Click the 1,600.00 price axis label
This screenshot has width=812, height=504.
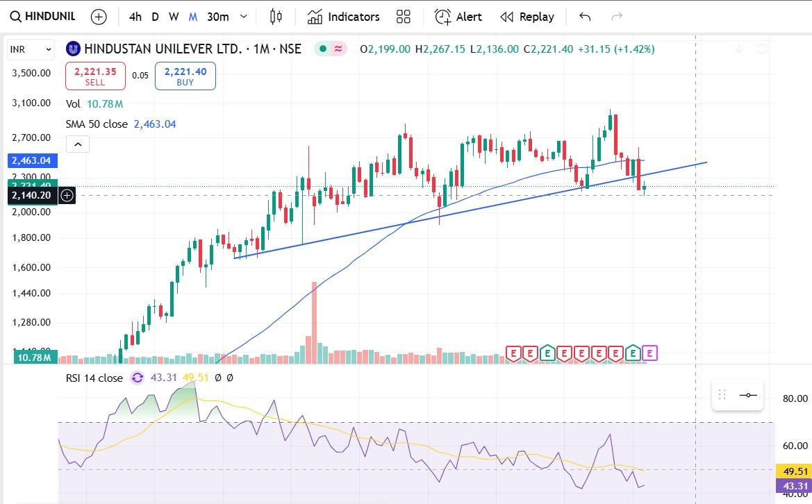(31, 267)
